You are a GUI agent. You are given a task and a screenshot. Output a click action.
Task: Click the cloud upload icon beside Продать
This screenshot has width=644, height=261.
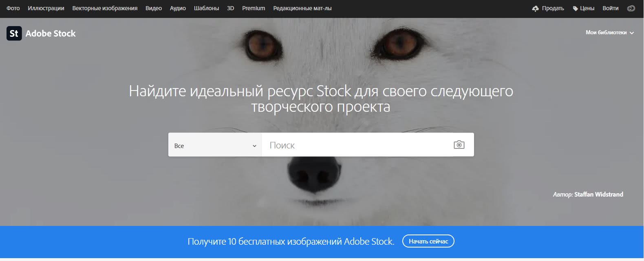(536, 9)
